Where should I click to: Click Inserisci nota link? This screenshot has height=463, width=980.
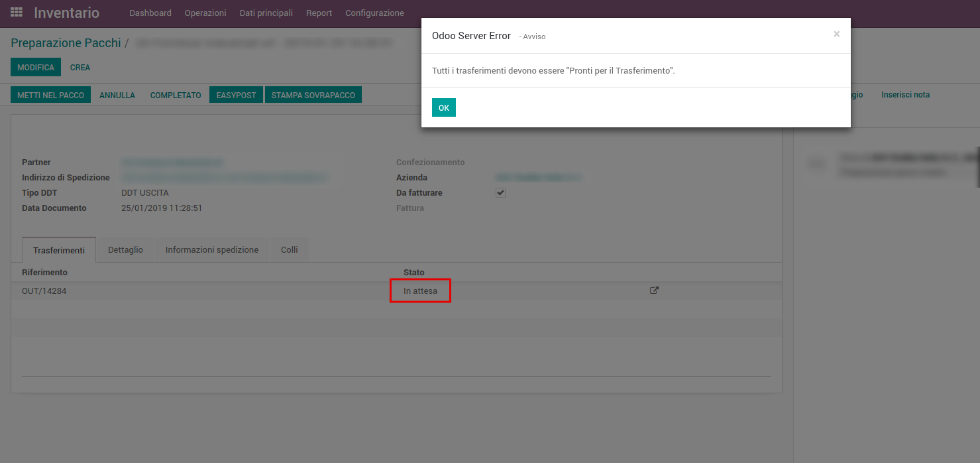(x=905, y=95)
